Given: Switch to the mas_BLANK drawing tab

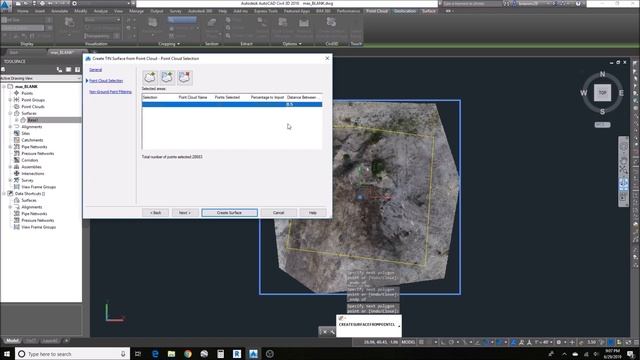Looking at the screenshot, I should click(62, 53).
